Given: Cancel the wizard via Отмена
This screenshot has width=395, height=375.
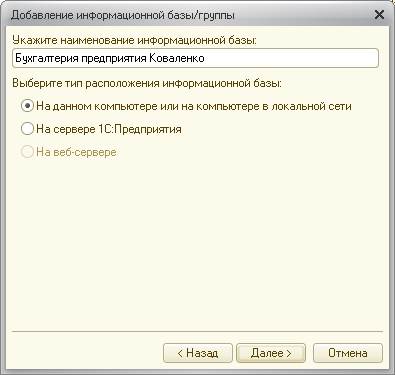Looking at the screenshot, I should [x=348, y=353].
